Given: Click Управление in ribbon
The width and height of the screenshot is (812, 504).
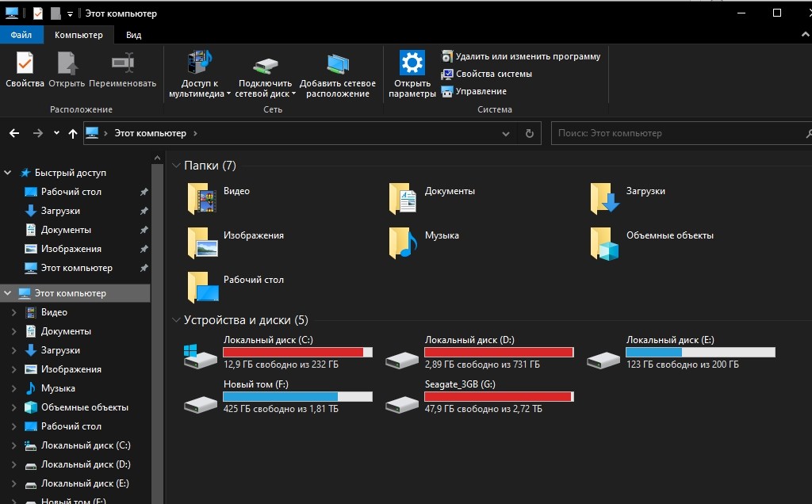Looking at the screenshot, I should pyautogui.click(x=474, y=92).
